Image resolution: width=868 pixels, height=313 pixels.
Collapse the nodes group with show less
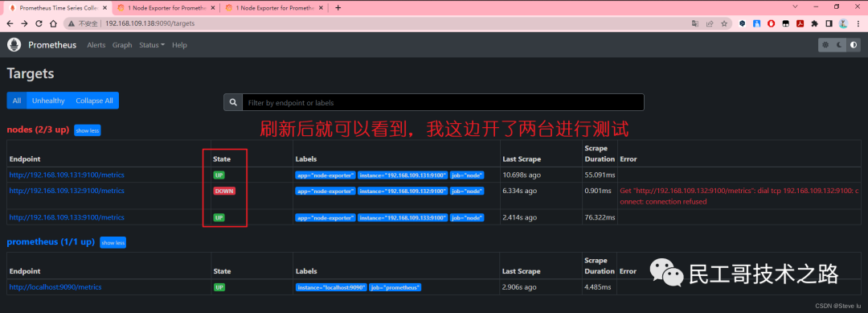point(88,130)
